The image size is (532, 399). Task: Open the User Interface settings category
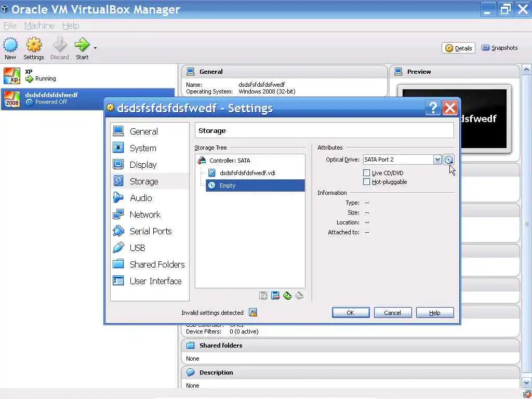pyautogui.click(x=150, y=281)
